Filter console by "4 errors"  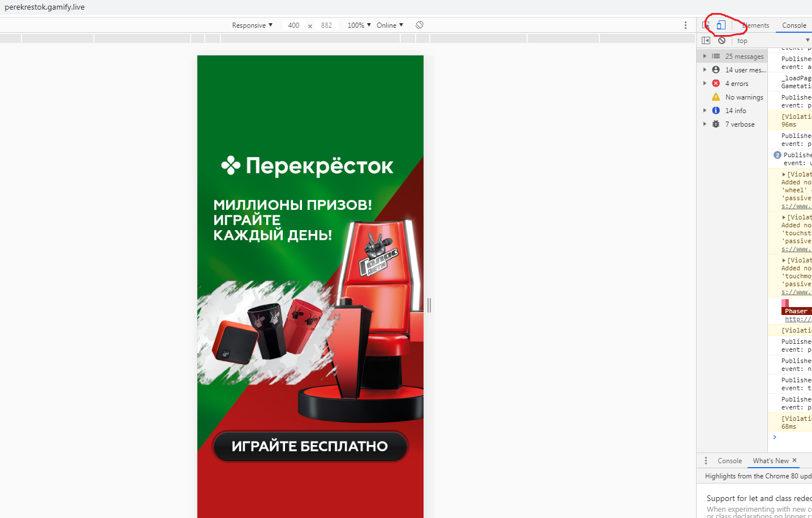click(737, 84)
